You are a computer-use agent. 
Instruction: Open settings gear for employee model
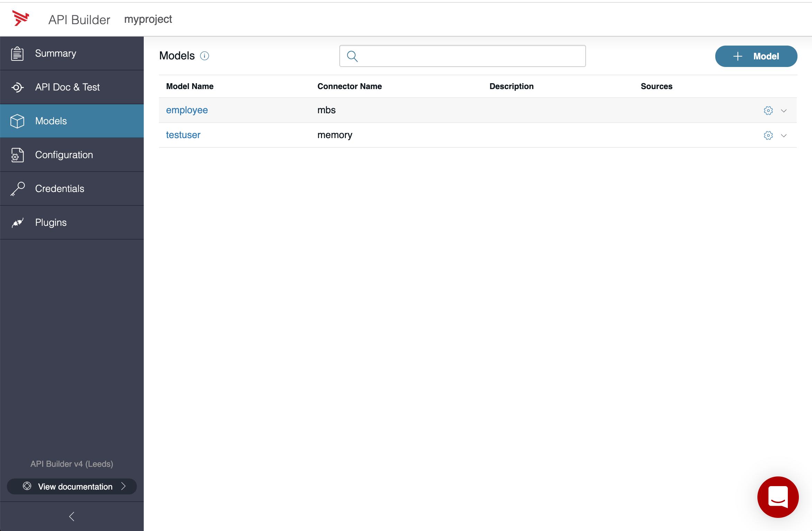768,110
